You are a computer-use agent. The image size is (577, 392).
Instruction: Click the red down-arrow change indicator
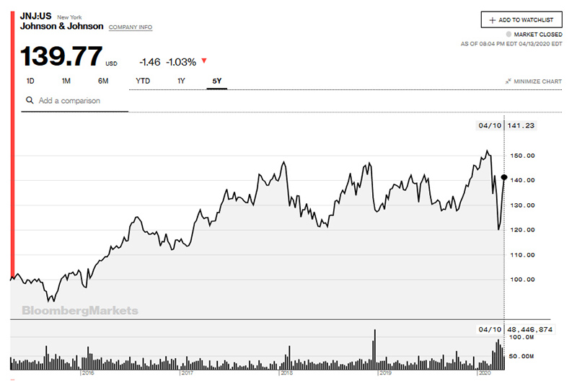[x=204, y=61]
